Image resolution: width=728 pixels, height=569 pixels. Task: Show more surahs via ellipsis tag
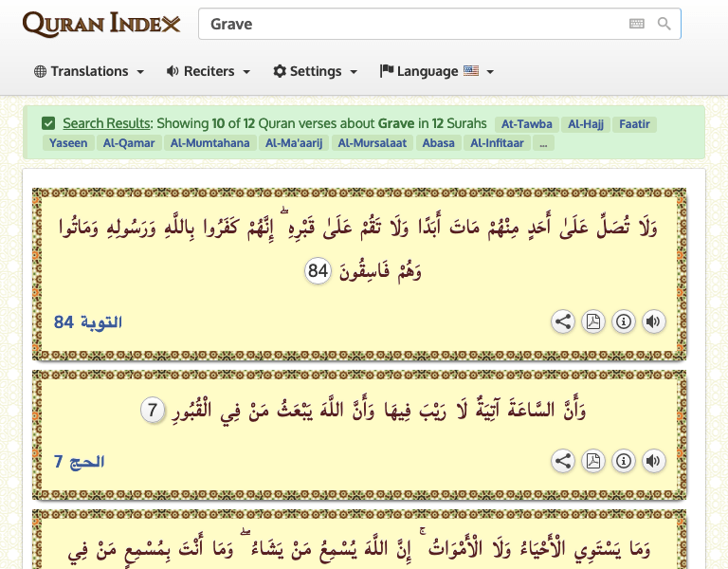coord(542,143)
